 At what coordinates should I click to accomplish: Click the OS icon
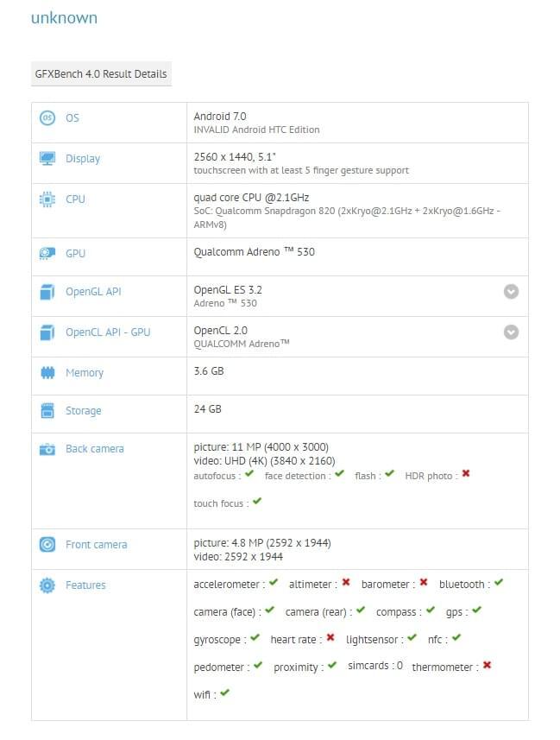(47, 117)
